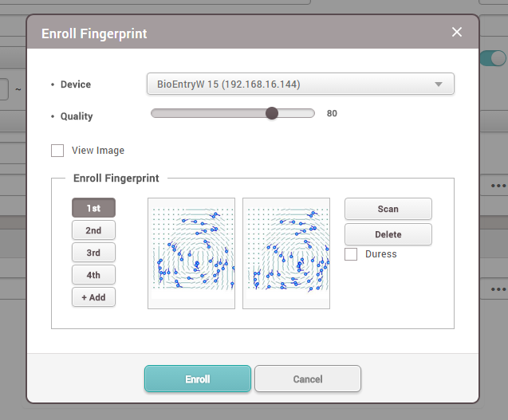The image size is (508, 420).
Task: Pick the 4th fingerprint slot
Action: (x=93, y=275)
